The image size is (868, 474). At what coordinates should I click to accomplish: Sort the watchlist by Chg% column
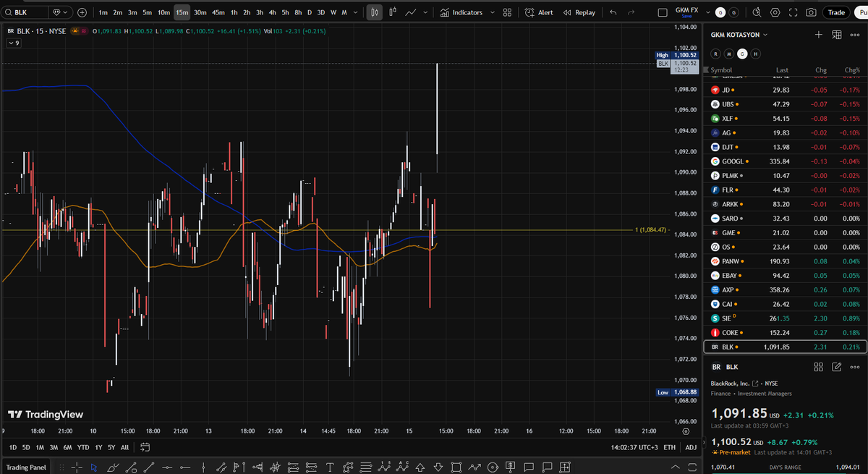pyautogui.click(x=851, y=70)
